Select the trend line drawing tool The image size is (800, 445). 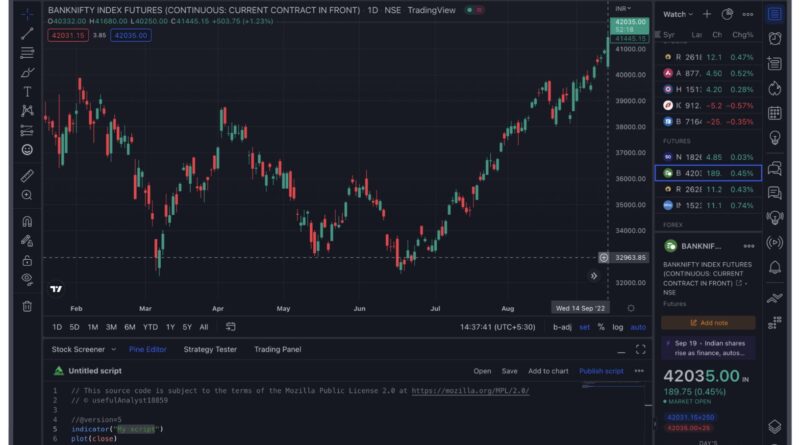[27, 34]
